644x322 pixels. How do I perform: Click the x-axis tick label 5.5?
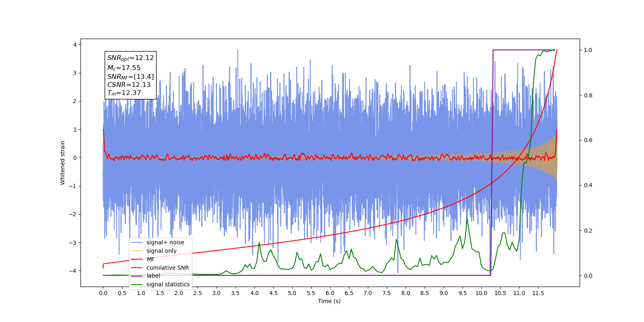[311, 293]
